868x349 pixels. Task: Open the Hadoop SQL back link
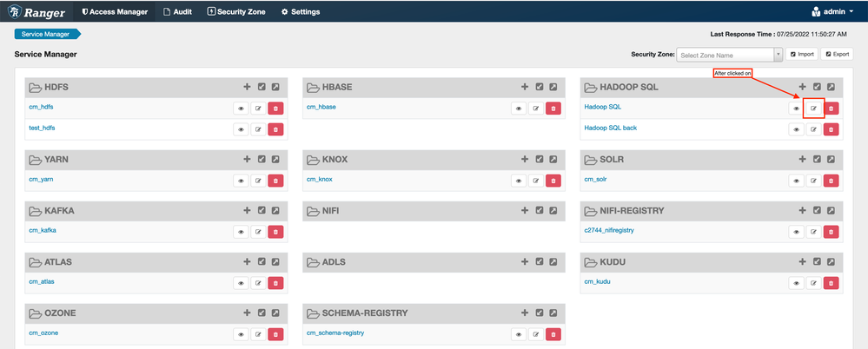tap(611, 128)
